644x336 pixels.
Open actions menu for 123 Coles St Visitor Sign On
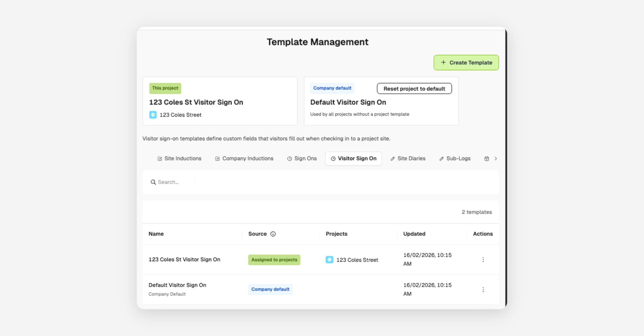[x=483, y=260]
